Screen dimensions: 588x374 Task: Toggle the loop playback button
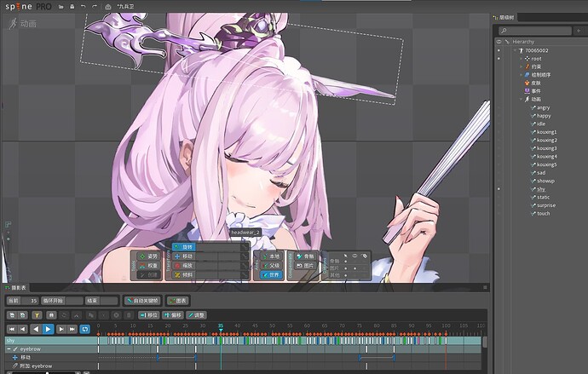click(x=85, y=329)
